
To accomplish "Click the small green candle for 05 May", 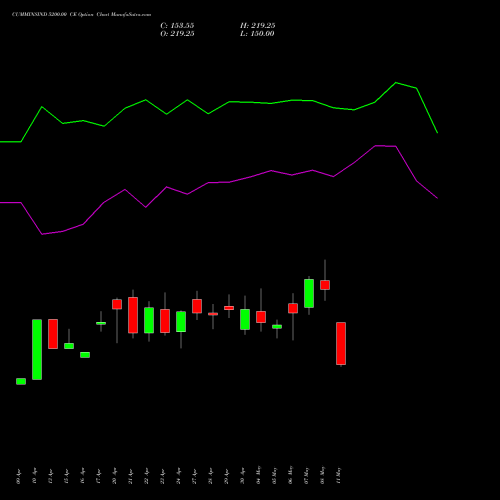I will (277, 327).
